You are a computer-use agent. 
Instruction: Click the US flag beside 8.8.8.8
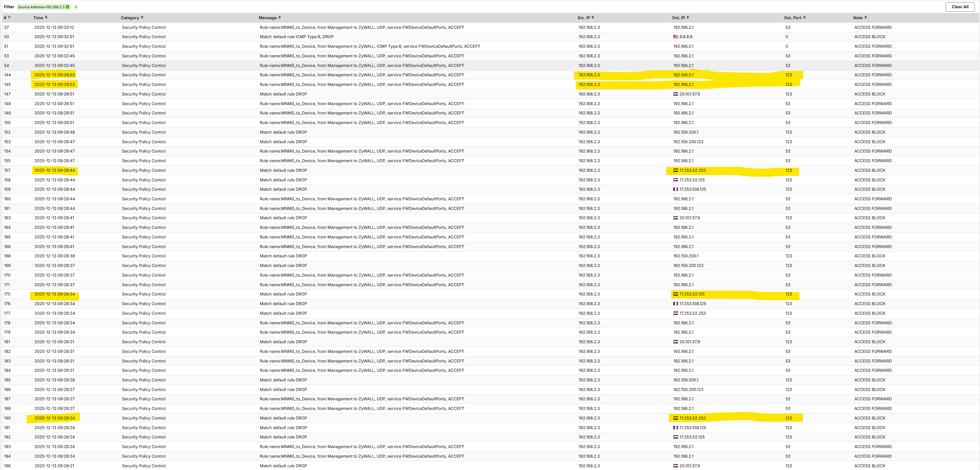(x=676, y=37)
